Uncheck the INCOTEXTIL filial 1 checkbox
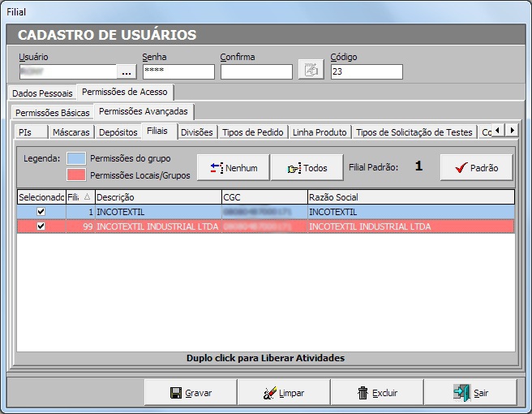532x414 pixels. point(41,212)
